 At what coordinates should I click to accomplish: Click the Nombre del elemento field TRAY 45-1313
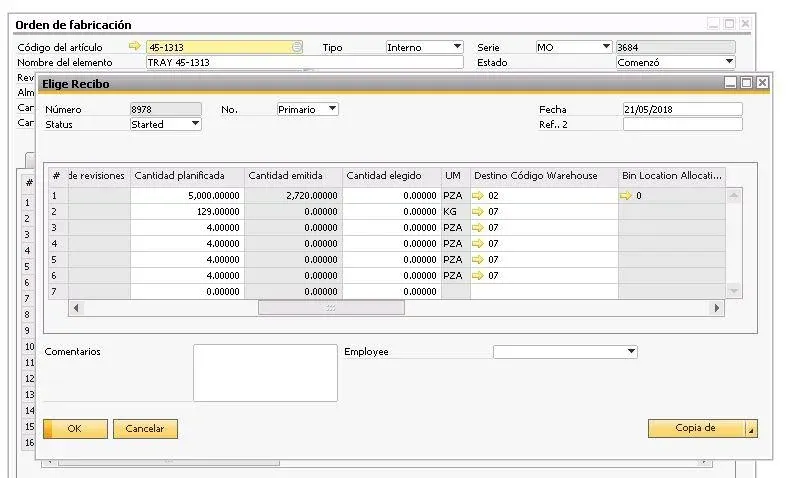(304, 62)
